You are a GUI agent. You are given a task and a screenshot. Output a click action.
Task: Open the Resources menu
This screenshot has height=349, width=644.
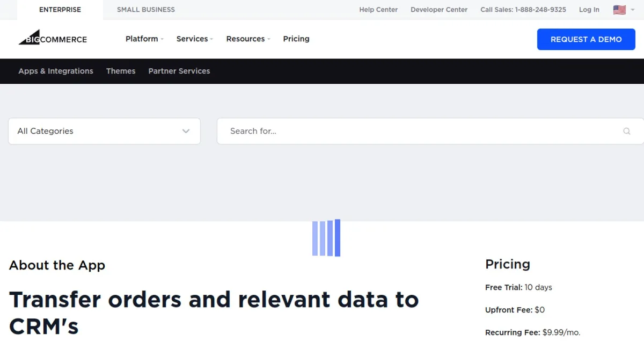(x=248, y=39)
